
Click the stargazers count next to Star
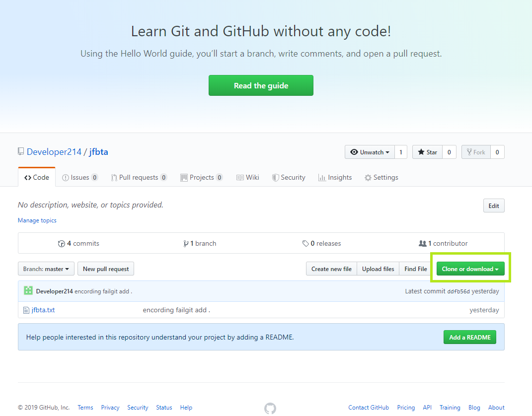(x=449, y=152)
